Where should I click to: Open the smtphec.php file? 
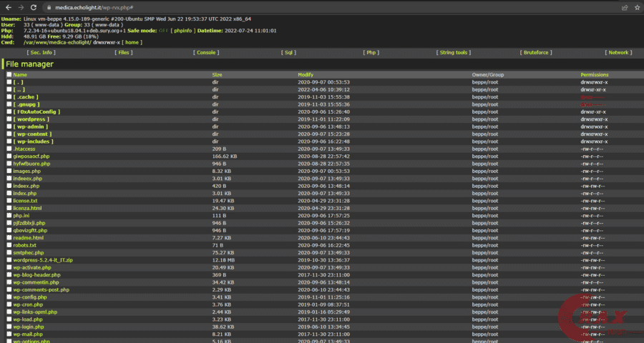pos(29,253)
